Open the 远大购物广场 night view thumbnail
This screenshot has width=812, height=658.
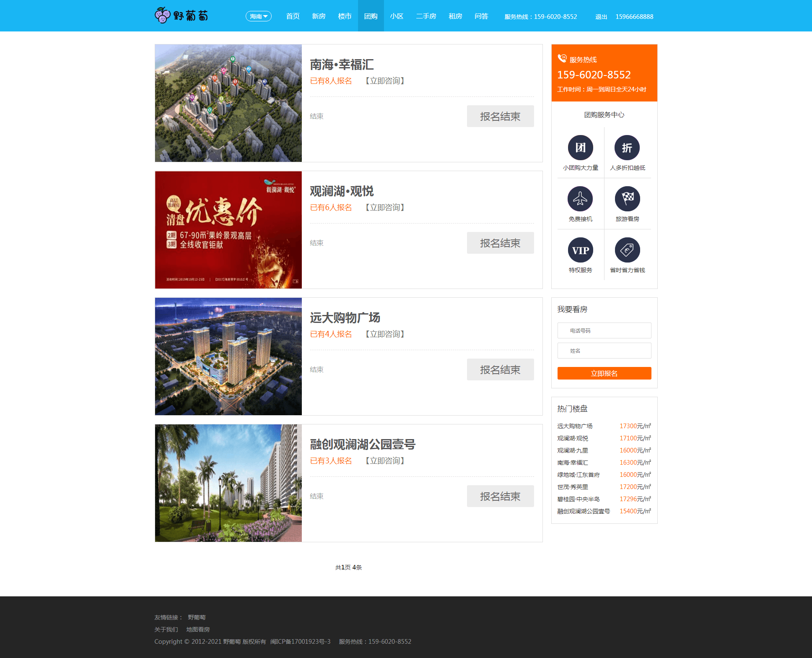[x=228, y=356]
